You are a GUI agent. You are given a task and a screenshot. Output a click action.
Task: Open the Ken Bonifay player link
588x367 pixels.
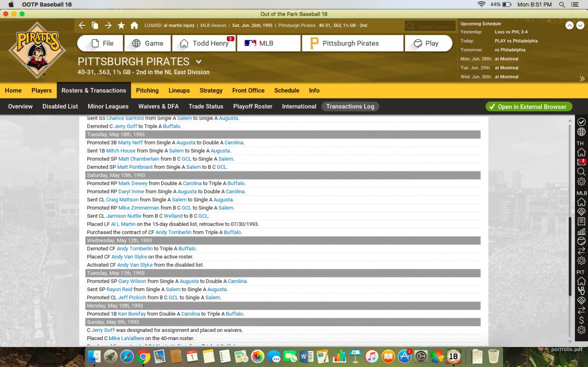(132, 314)
